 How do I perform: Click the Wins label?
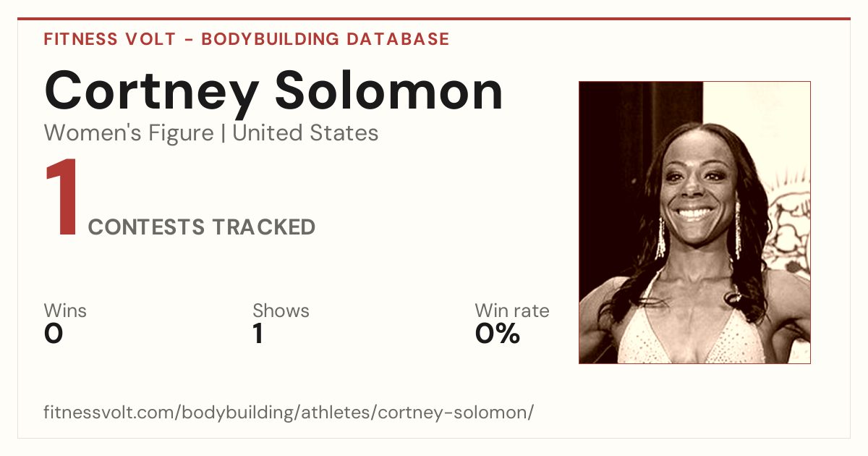coord(65,311)
